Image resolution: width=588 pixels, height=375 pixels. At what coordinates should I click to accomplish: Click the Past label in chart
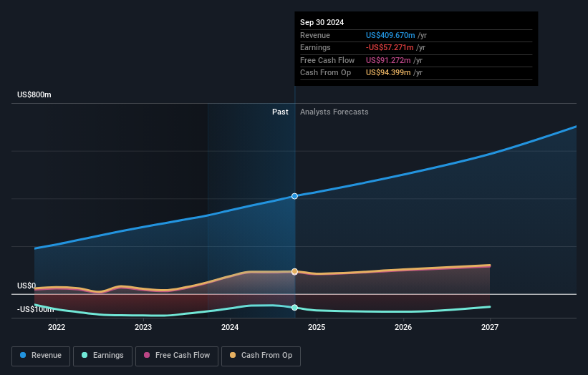[x=280, y=112]
